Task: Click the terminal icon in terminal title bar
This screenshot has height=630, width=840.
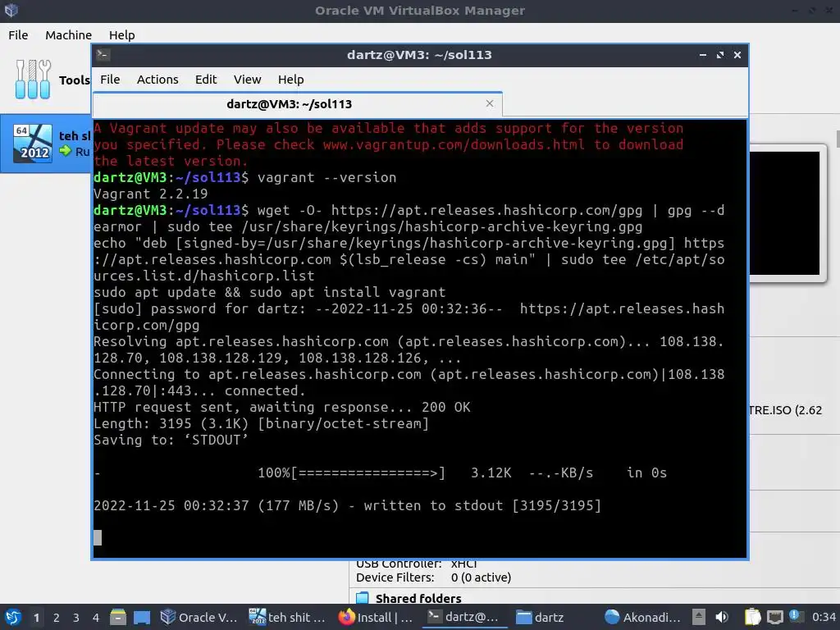Action: coord(103,55)
